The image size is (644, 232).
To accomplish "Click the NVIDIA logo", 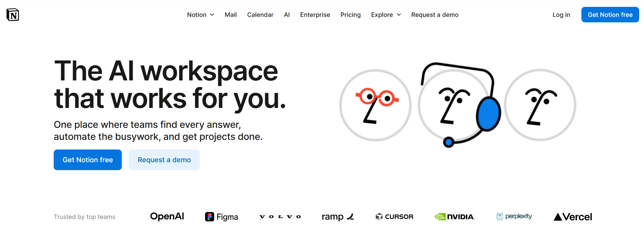I will 454,217.
